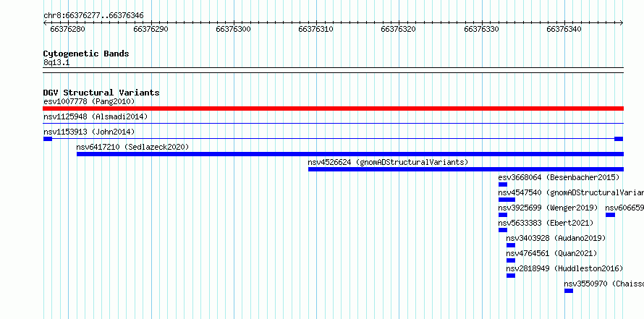Click nsv3403928 (Audano2019) label
Screen dimensions: 644x319
[556, 238]
